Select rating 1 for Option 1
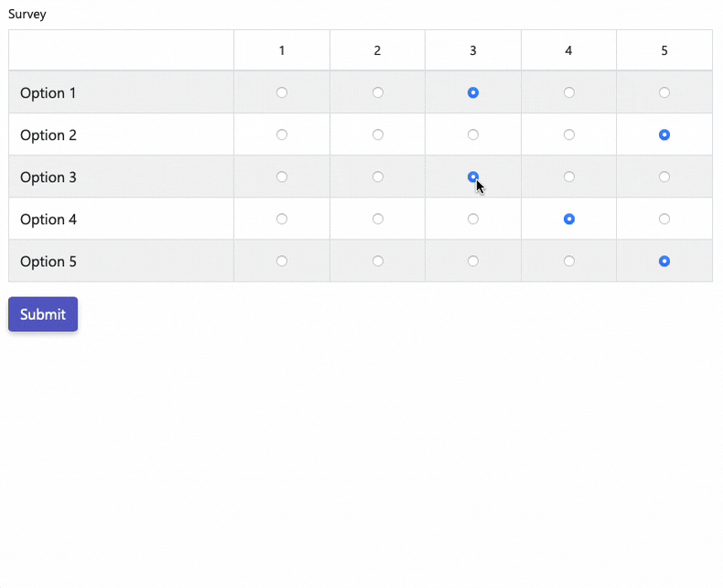 pyautogui.click(x=282, y=92)
